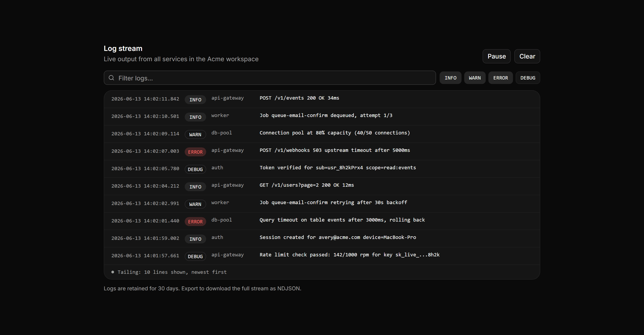Screen dimensions: 644x335
Task: Click timestamp 2026-06-13 14:02:04.212
Action: point(145,186)
